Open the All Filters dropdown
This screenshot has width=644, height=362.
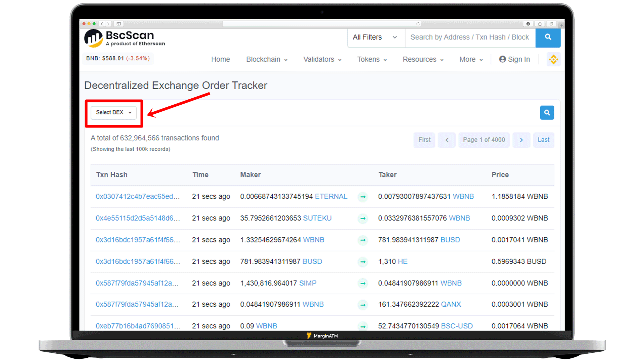tap(376, 37)
